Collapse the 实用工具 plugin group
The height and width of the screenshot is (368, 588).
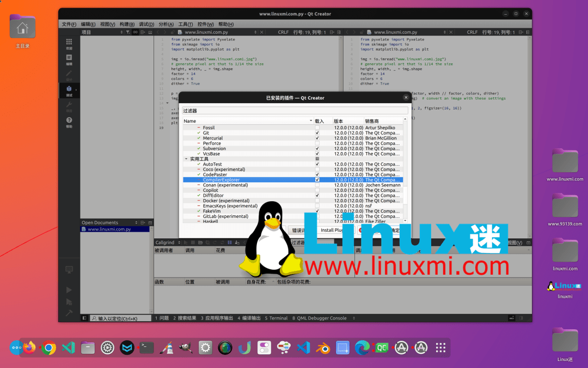pyautogui.click(x=186, y=159)
